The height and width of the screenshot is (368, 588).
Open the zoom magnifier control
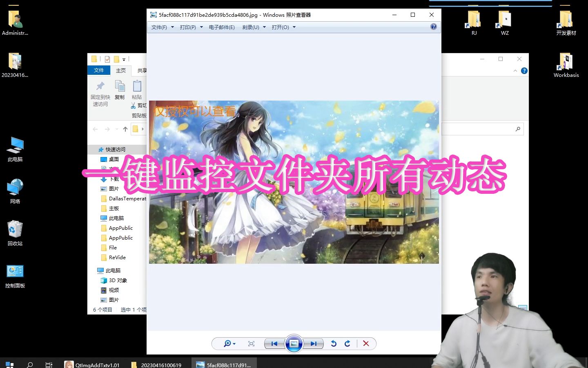point(227,343)
